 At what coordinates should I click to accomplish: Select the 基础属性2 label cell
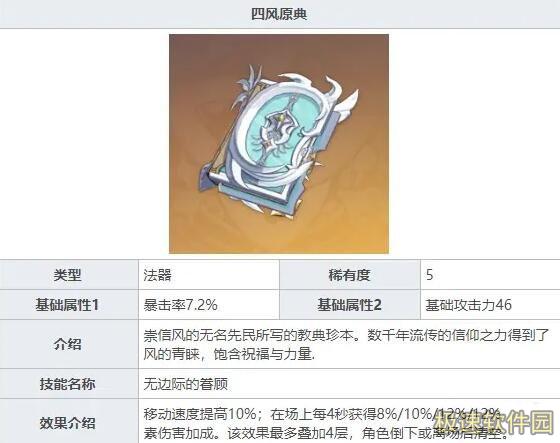click(350, 305)
